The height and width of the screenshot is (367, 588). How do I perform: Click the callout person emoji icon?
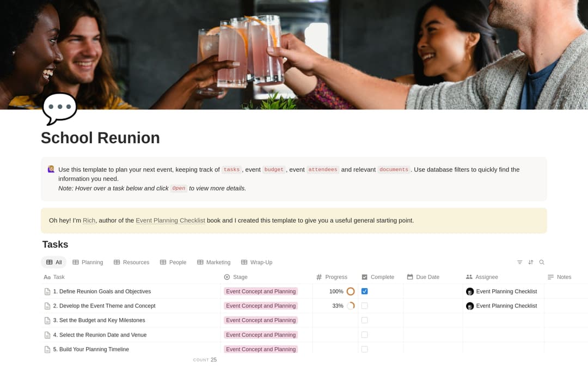pos(51,169)
